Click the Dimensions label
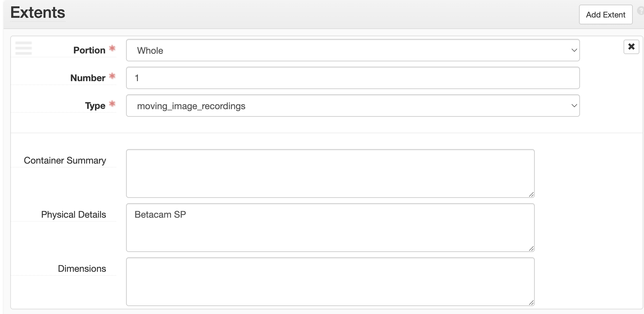Screen dimensions: 644x314 coord(82,268)
